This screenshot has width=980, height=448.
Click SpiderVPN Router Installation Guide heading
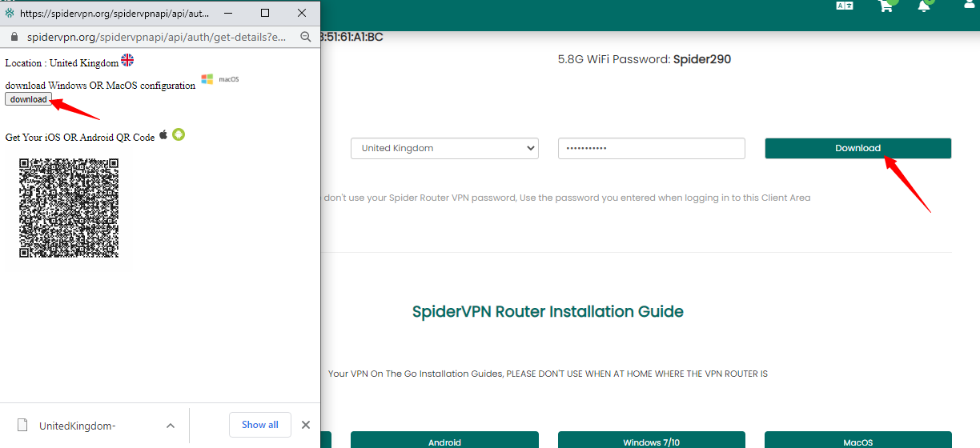(548, 311)
